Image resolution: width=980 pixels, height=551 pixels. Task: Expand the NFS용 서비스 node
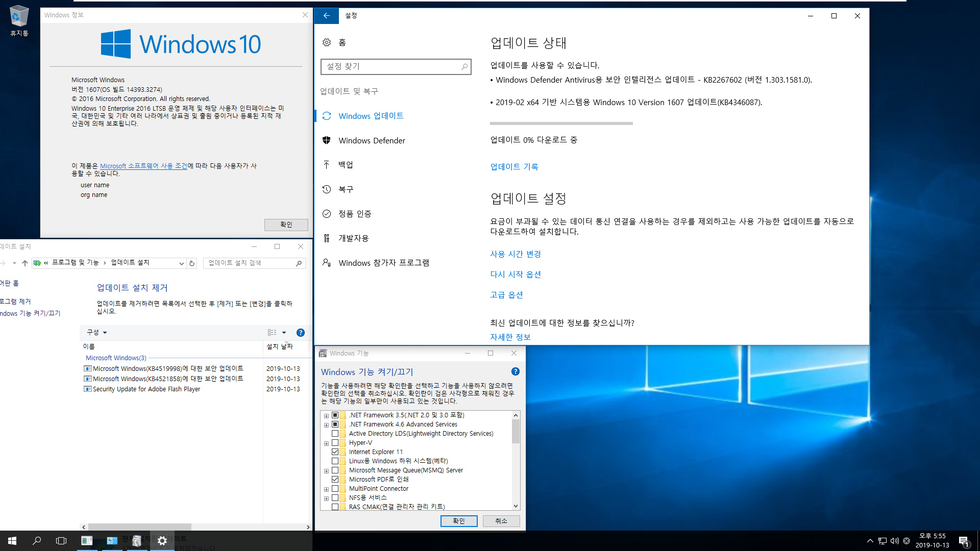pyautogui.click(x=327, y=498)
